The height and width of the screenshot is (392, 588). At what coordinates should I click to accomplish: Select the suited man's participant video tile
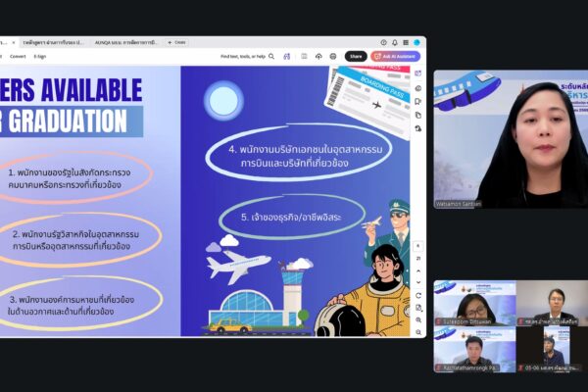[552, 303]
